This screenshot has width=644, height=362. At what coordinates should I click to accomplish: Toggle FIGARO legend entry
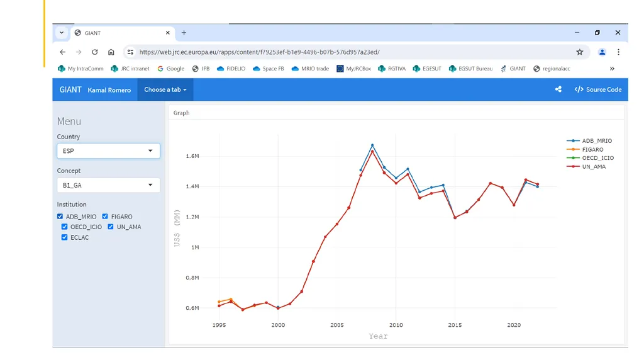coord(586,149)
